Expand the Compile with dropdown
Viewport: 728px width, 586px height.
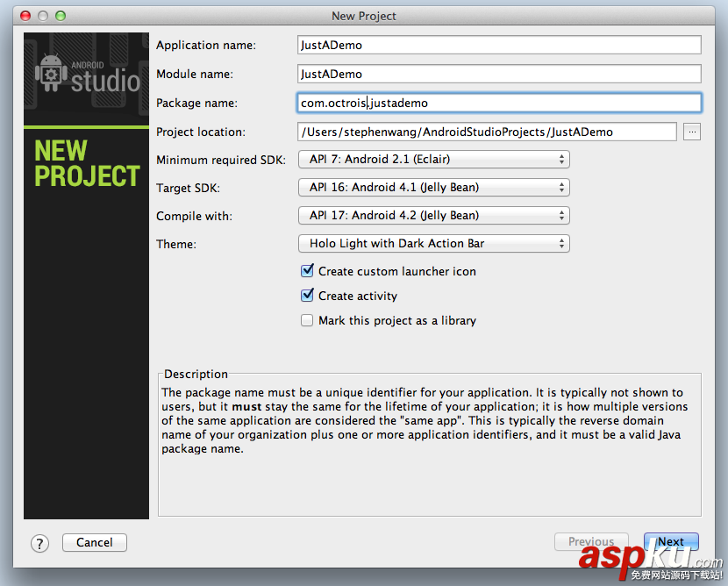tap(433, 215)
